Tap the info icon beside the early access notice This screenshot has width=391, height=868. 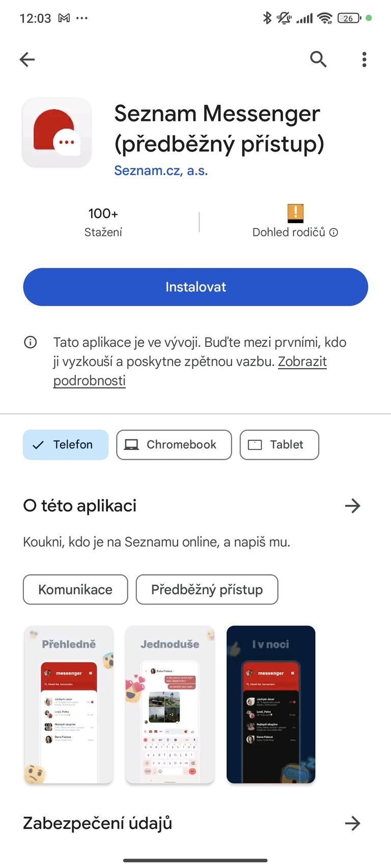(x=31, y=342)
